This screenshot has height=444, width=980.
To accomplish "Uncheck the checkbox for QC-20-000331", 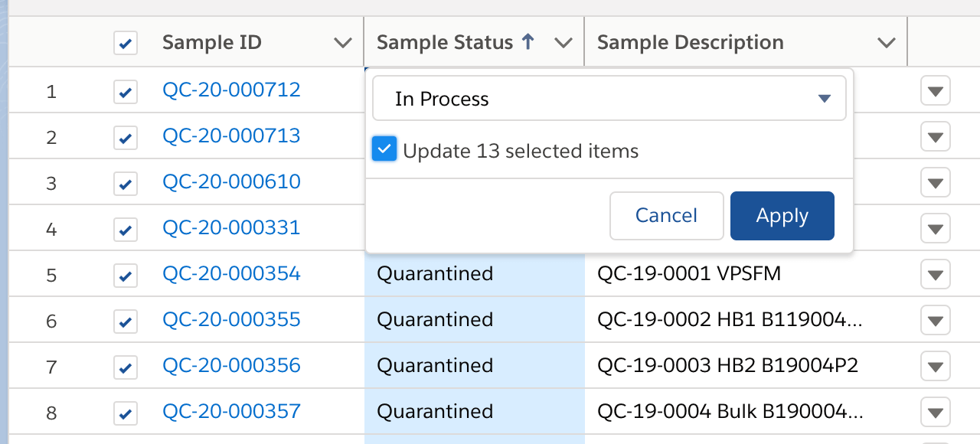I will pyautogui.click(x=126, y=230).
